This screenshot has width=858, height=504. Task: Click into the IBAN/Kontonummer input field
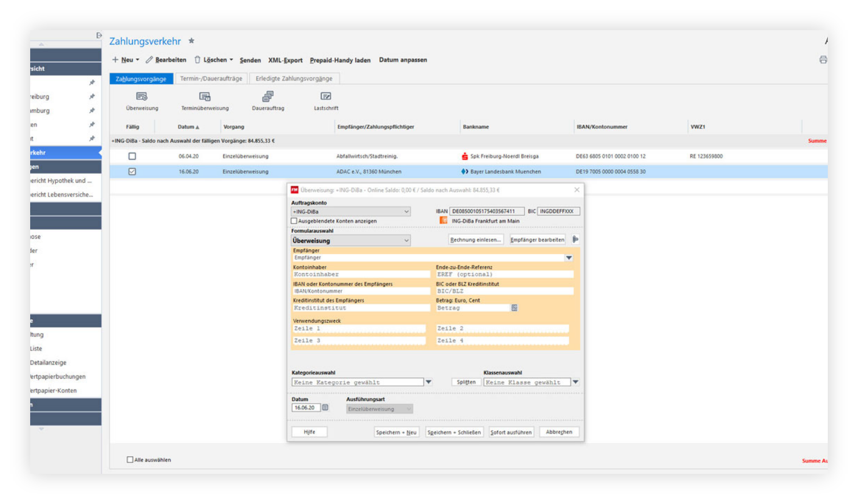pyautogui.click(x=361, y=291)
